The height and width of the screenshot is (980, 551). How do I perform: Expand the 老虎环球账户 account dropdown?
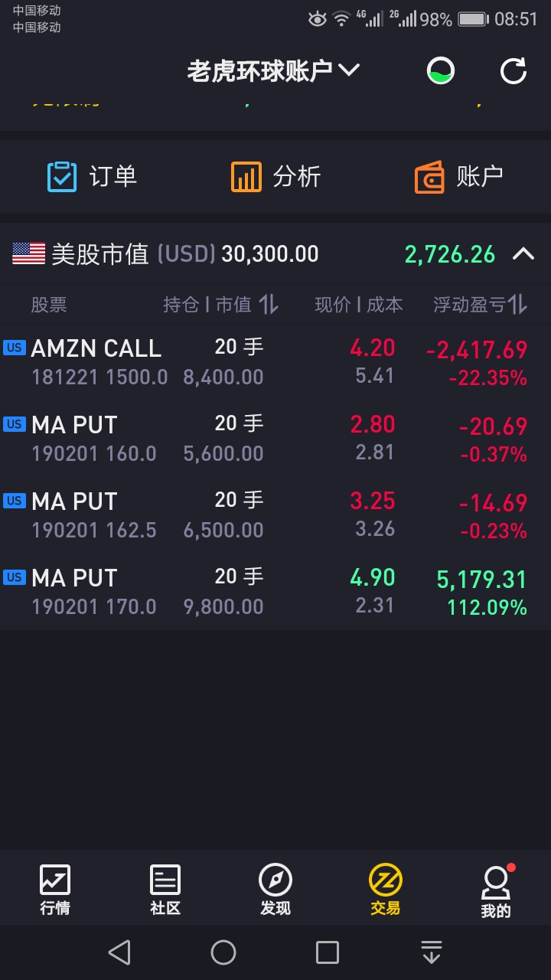point(273,70)
